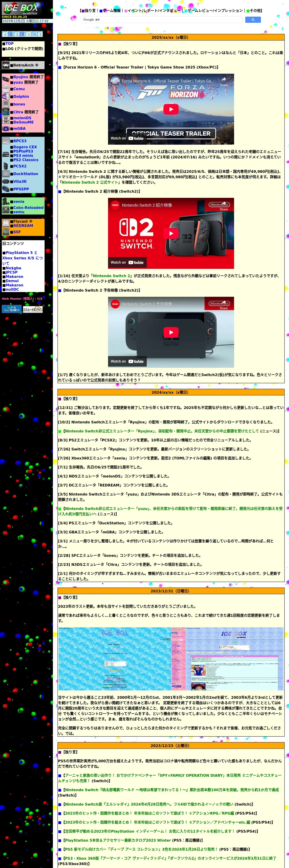Click Share on the Forza Horizon 6 video
Image resolution: width=289 pixels, height=868 pixels.
tap(224, 82)
